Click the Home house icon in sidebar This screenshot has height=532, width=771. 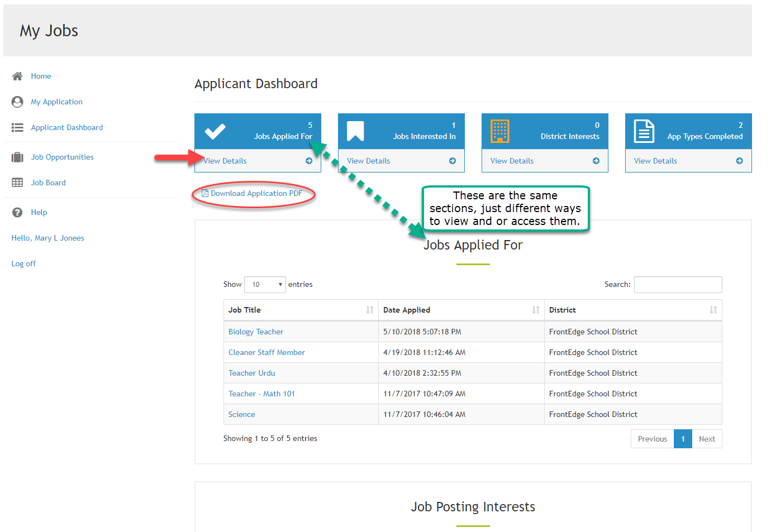pos(17,76)
